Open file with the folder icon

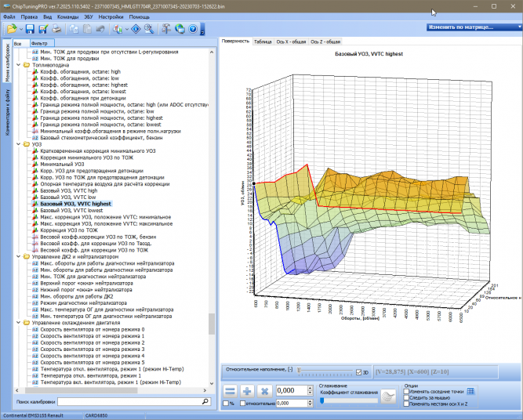click(12, 29)
